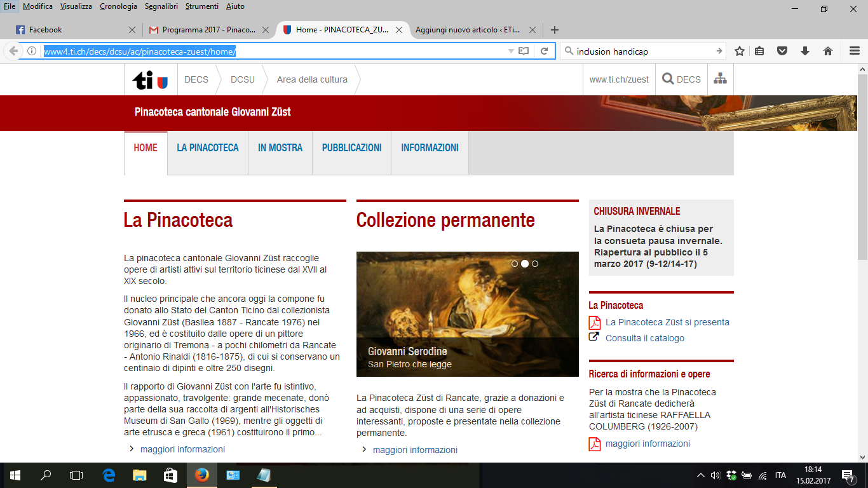
Task: Open Area della cultura breadcrumb
Action: pos(312,79)
